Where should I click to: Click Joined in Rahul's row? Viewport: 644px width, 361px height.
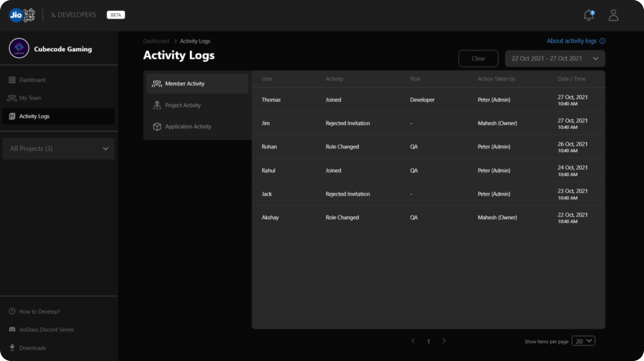point(333,170)
